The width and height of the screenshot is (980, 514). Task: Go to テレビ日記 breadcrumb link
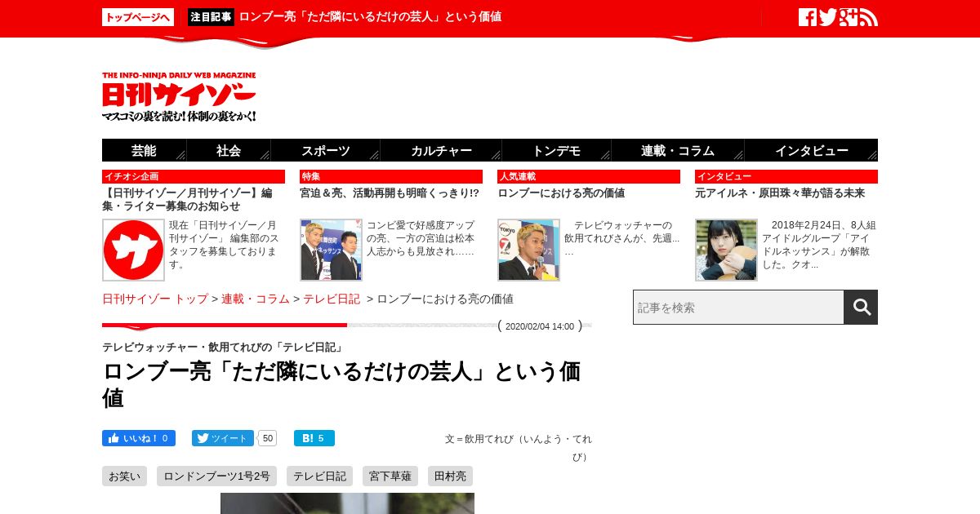332,299
